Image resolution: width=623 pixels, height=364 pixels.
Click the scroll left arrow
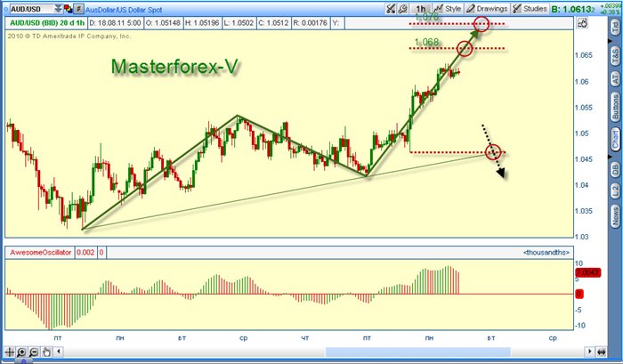point(59,352)
